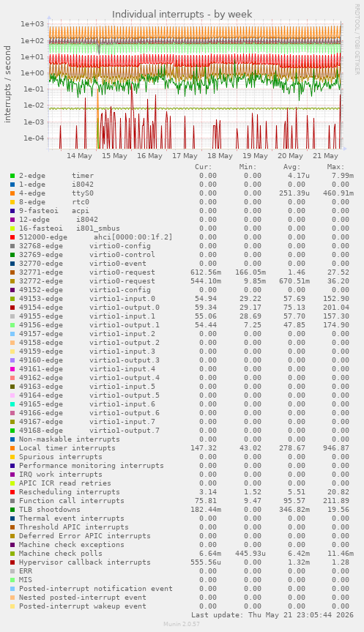Click the Last update timestamp text
The width and height of the screenshot is (364, 632).
(x=272, y=615)
